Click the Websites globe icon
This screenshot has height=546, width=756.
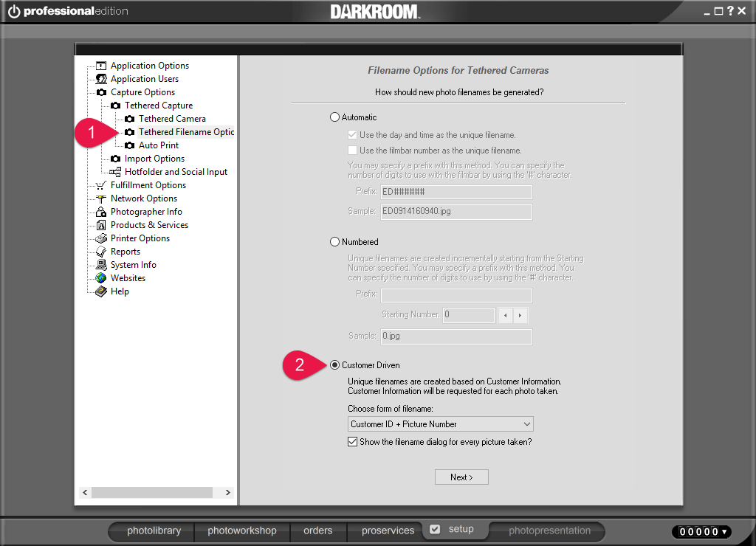tap(100, 278)
